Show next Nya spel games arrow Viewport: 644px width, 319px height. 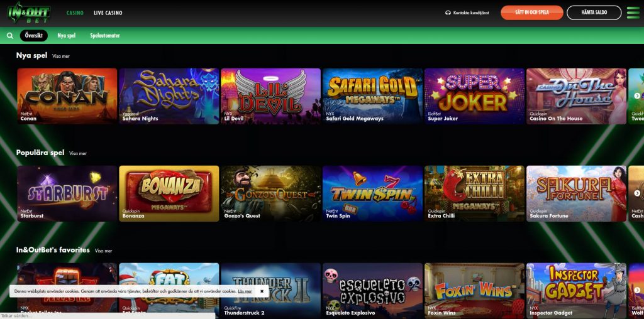point(637,95)
